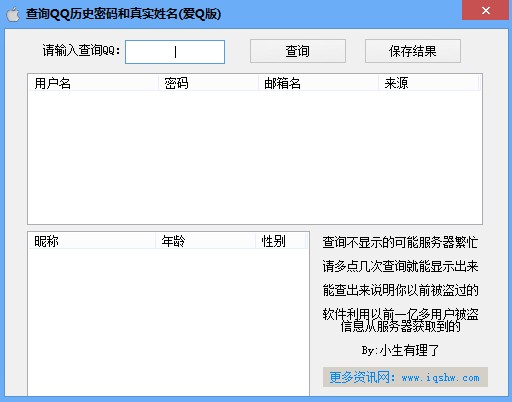Sort by the 密码 column header
The image size is (512, 402).
[x=208, y=83]
